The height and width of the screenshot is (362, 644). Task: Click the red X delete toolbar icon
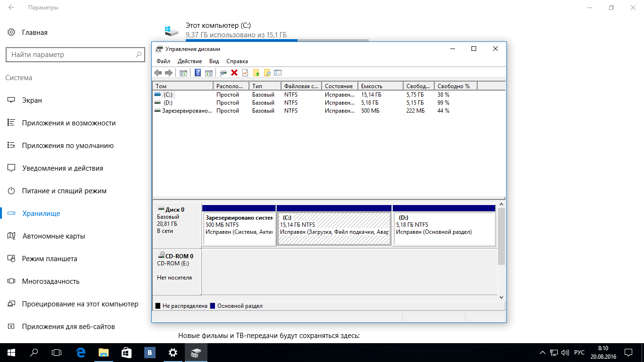(x=234, y=73)
